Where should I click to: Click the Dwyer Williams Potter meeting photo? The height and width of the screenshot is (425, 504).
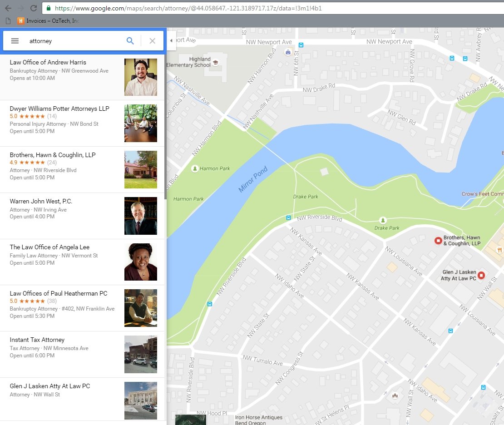tap(141, 124)
